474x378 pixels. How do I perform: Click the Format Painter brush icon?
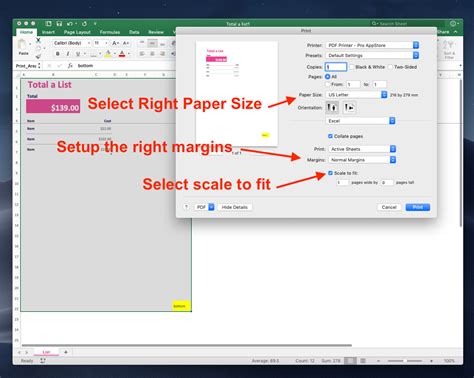38,56
